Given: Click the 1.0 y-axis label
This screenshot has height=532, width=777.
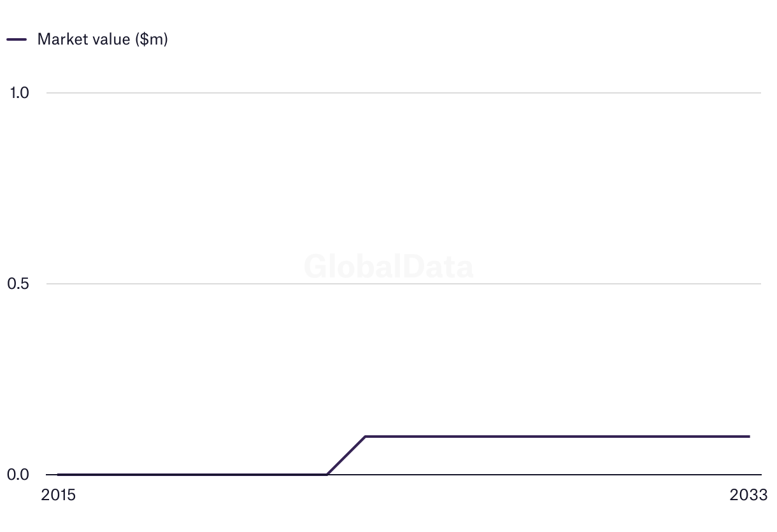Looking at the screenshot, I should tap(19, 93).
